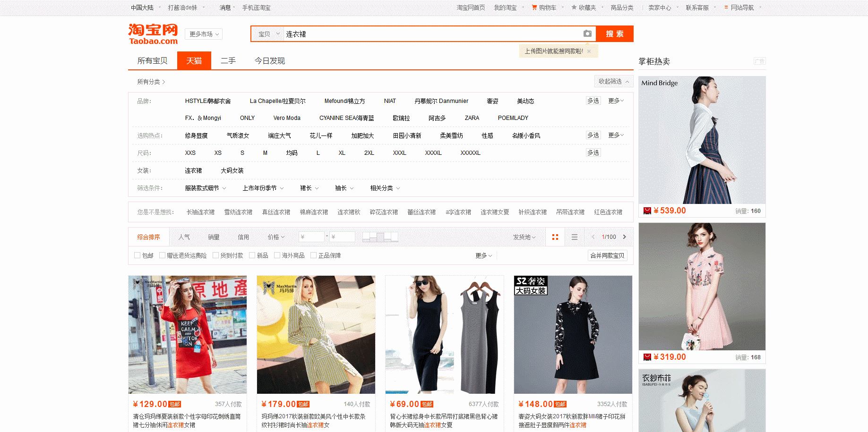The image size is (868, 432).
Task: Check the 货到付款 checkbox
Action: pyautogui.click(x=215, y=255)
